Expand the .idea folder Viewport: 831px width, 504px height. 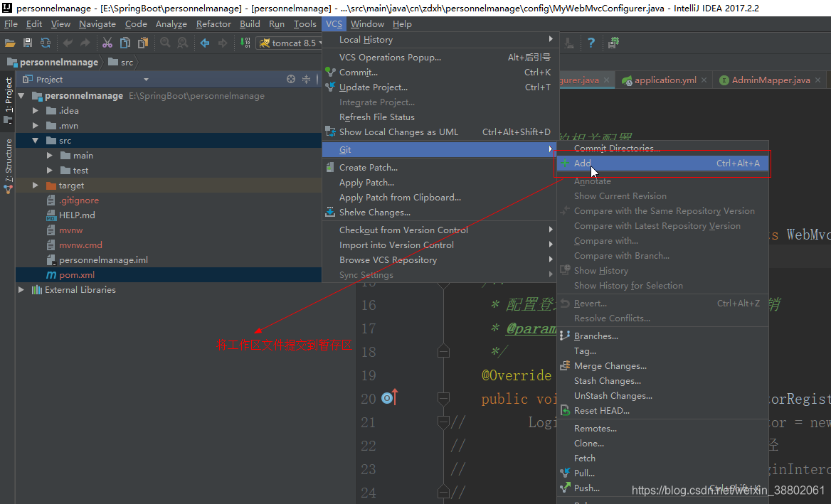pyautogui.click(x=36, y=111)
